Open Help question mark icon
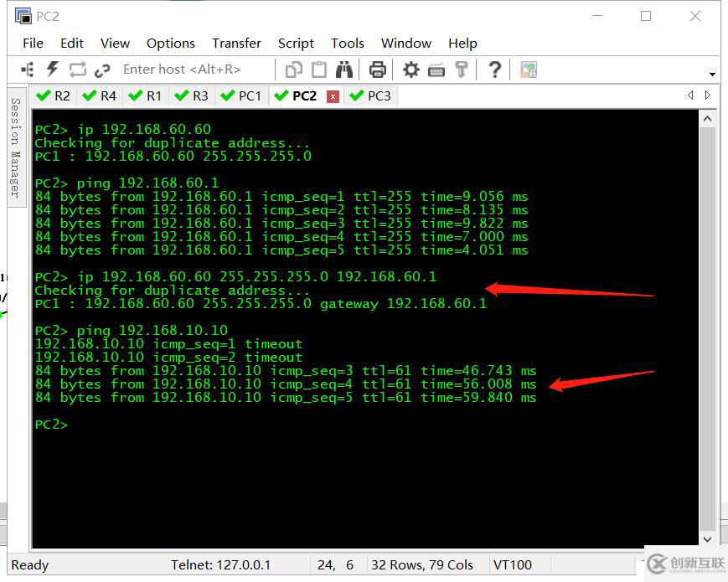Viewport: 728px width, 582px height. 495,70
